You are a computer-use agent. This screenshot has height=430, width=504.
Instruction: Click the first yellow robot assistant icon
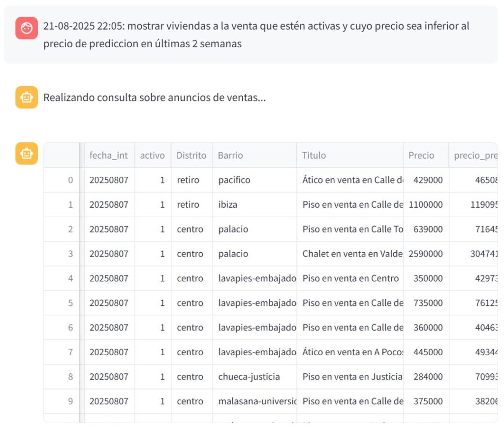26,98
